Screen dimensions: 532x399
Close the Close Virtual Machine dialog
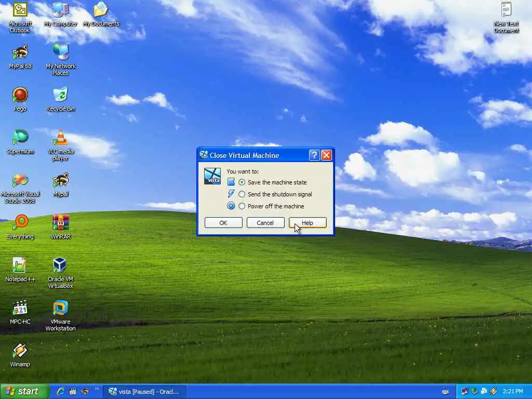click(326, 155)
